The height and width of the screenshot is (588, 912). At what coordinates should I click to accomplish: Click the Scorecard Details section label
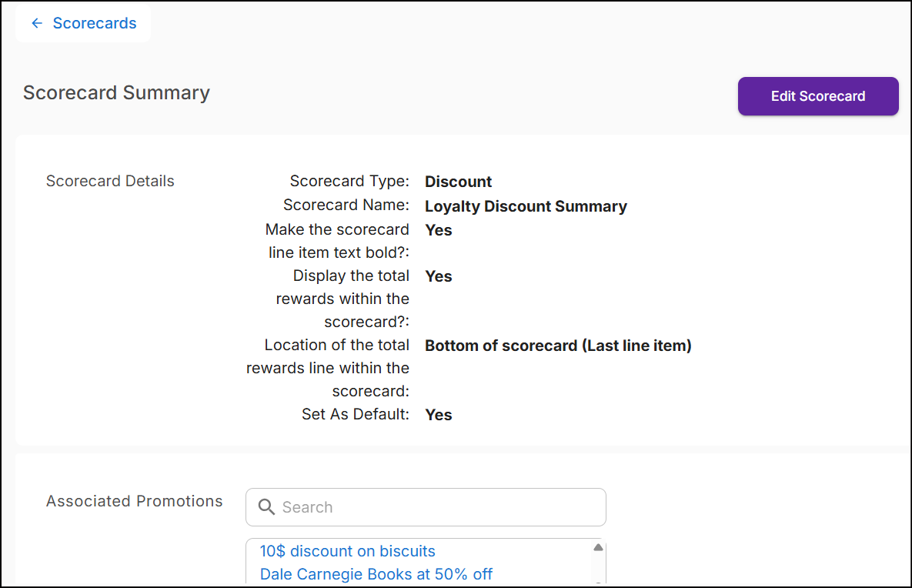click(110, 182)
